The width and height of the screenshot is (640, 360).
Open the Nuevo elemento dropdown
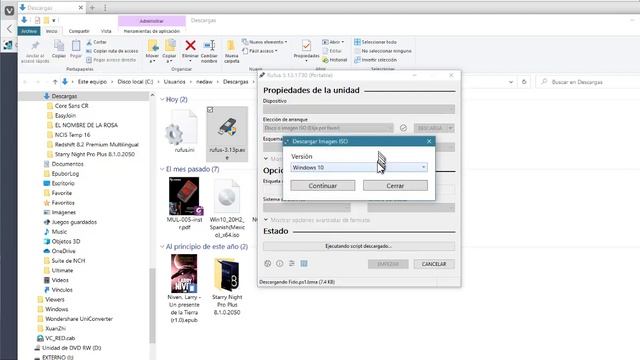click(x=264, y=42)
